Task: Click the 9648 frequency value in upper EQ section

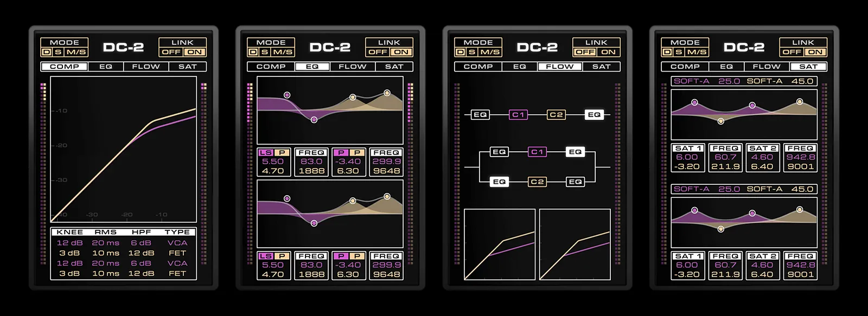Action: click(386, 171)
